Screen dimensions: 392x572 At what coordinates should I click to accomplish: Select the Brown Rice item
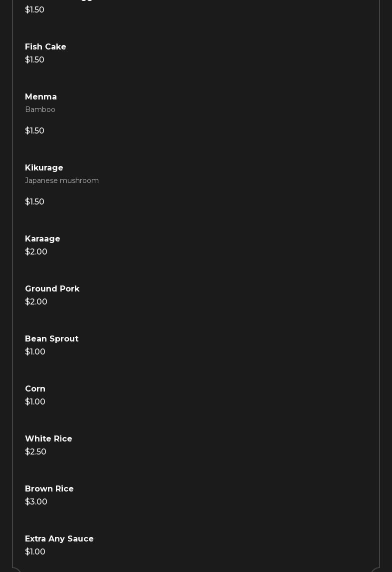point(49,489)
